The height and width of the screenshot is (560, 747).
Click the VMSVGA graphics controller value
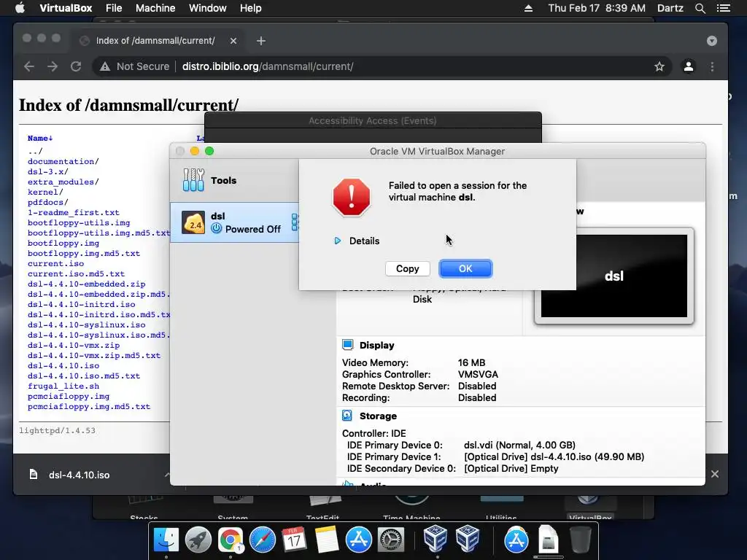pos(478,374)
